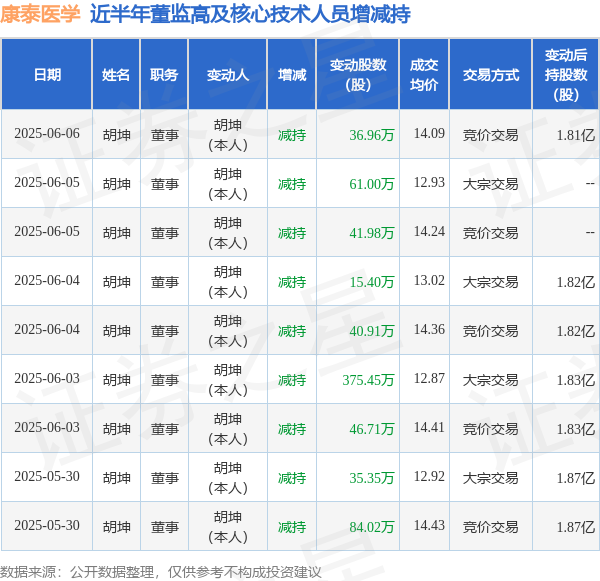Click the 46.71万 share change value
600x581 pixels.
click(372, 429)
